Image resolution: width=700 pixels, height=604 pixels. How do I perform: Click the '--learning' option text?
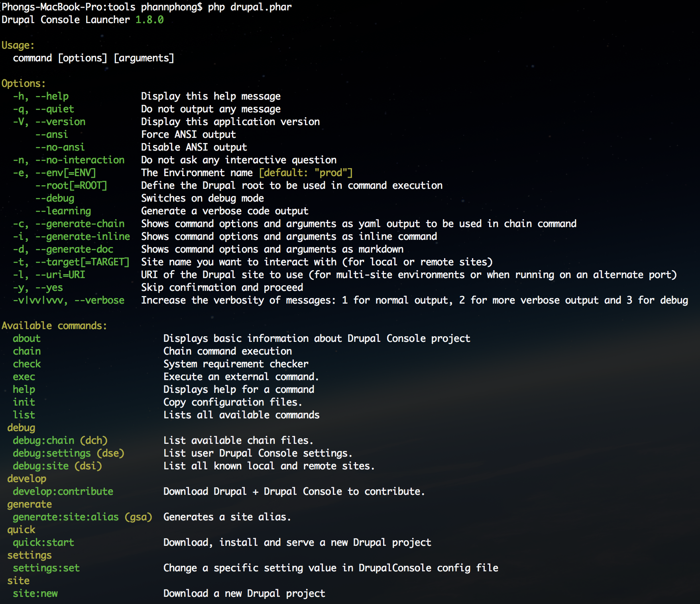63,211
